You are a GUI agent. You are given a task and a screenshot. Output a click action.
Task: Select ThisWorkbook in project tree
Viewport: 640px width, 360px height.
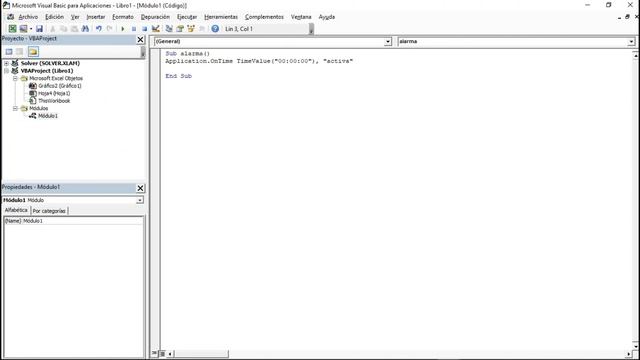[54, 101]
